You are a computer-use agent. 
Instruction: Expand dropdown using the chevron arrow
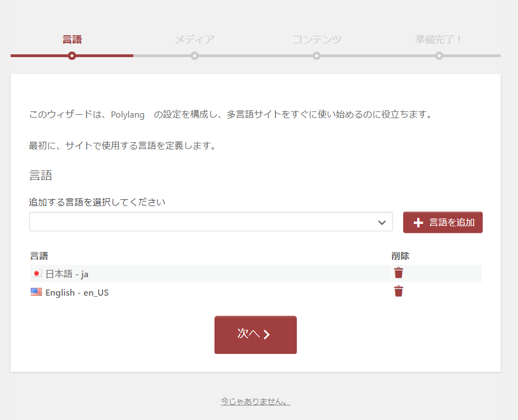[x=382, y=222]
